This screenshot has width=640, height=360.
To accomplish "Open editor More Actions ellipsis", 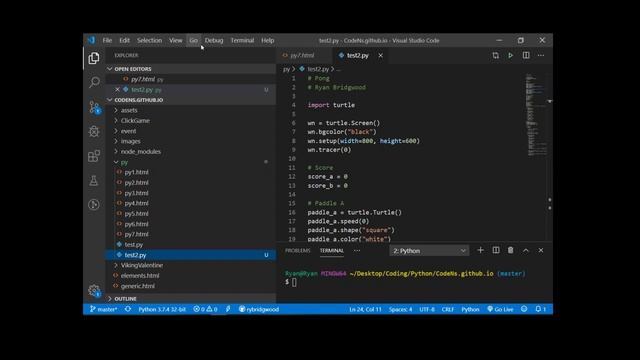I will coord(541,55).
